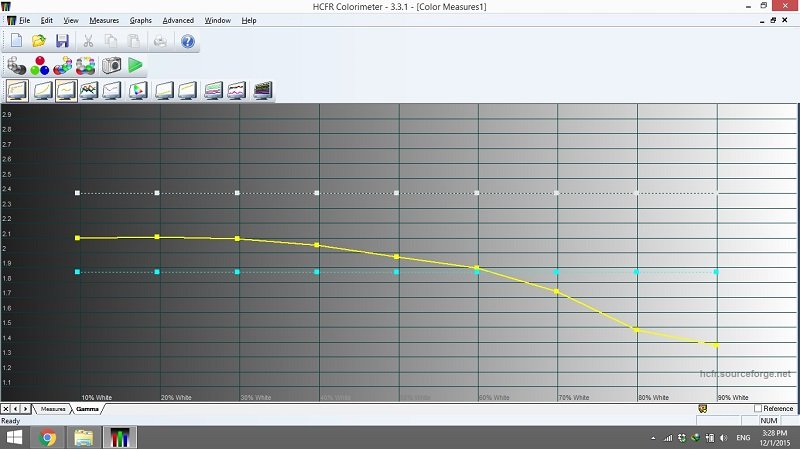Create a new file with the blank page icon
The image size is (800, 449).
[16, 41]
